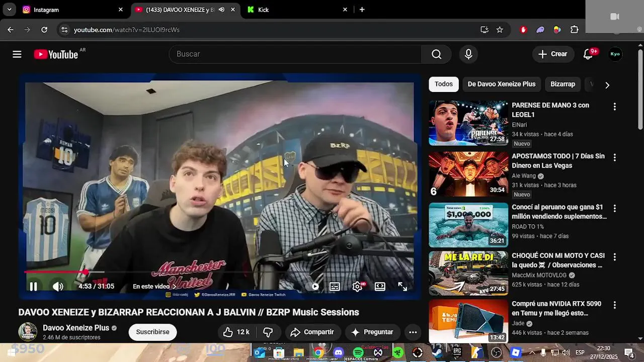644x362 pixels.
Task: Toggle autoplay switch in player
Action: [315, 287]
